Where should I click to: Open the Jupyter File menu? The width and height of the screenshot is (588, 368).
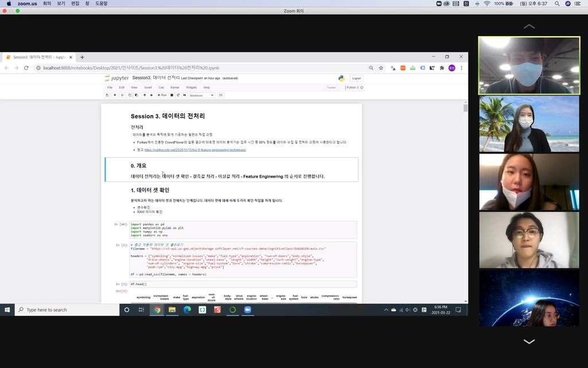[x=110, y=87]
